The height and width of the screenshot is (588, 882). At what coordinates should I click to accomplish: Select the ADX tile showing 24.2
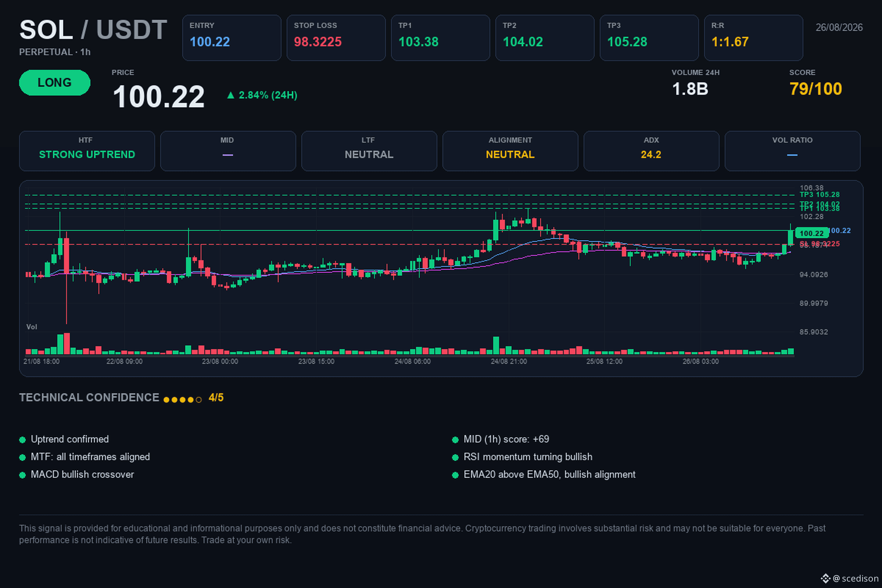click(x=651, y=151)
